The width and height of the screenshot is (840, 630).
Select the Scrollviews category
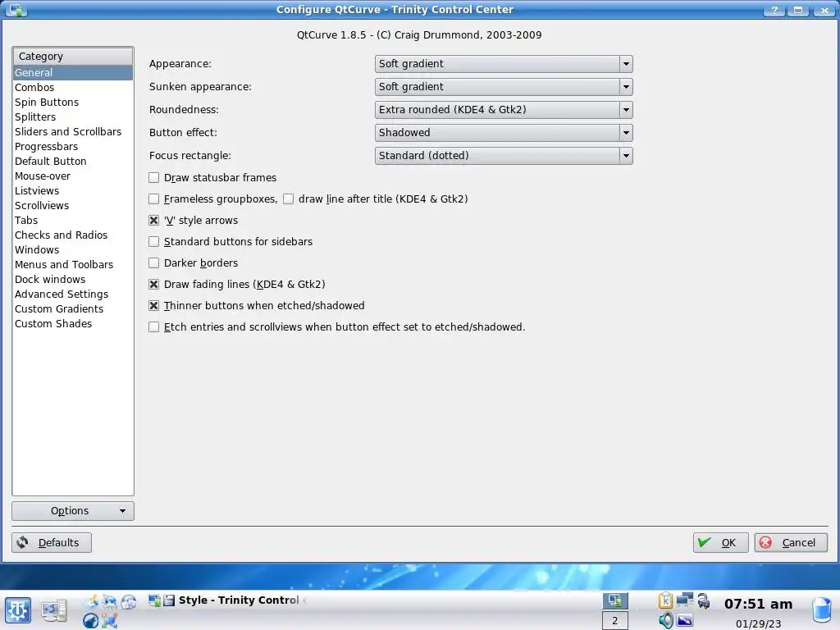(73, 205)
